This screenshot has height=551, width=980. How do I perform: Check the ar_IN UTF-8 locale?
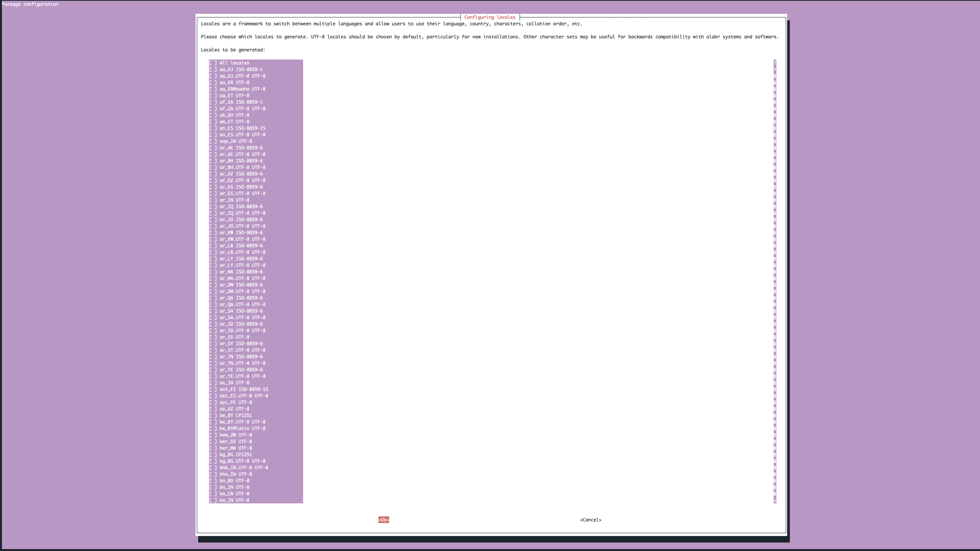tap(213, 200)
